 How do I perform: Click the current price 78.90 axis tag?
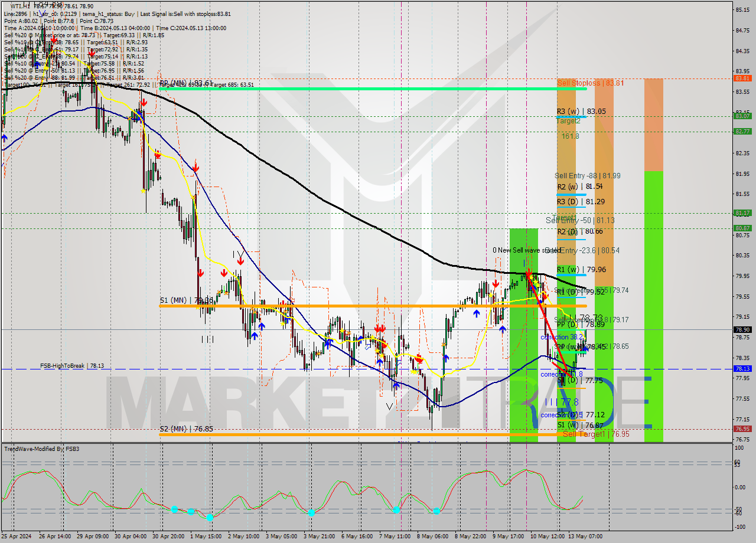click(x=742, y=329)
